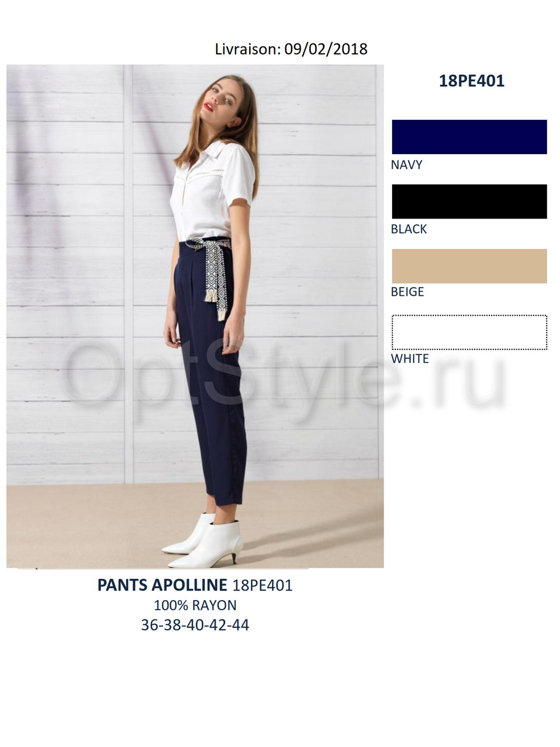Click the 100% RAYON composition text
This screenshot has height=747, width=560.
pos(195,605)
